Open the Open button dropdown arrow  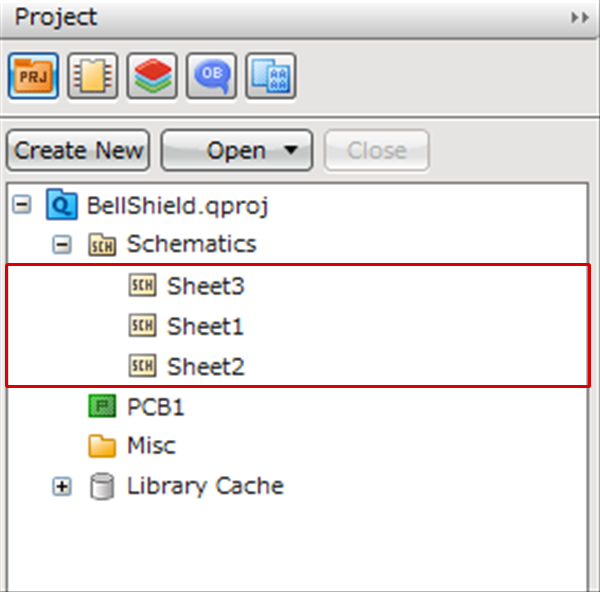[291, 151]
